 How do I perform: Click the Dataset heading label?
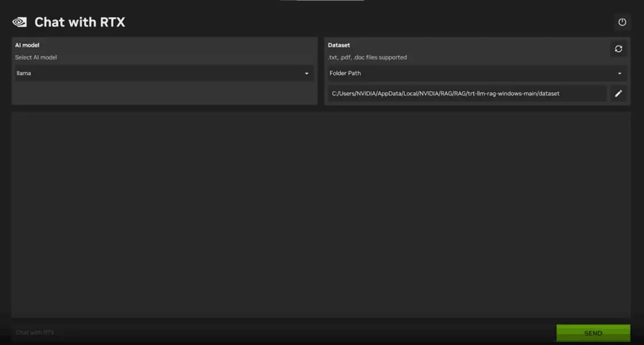tap(339, 45)
